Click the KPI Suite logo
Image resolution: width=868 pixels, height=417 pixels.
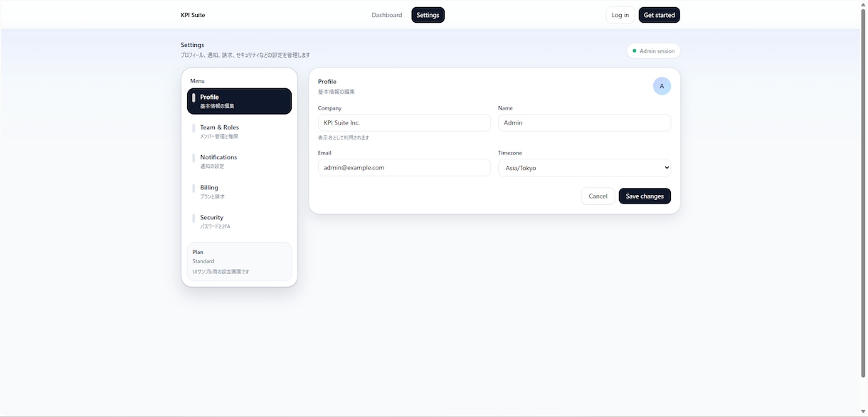click(x=193, y=15)
